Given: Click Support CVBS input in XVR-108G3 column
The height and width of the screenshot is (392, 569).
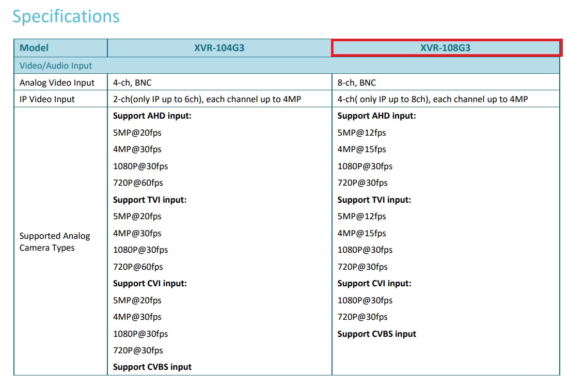Looking at the screenshot, I should pos(376,334).
